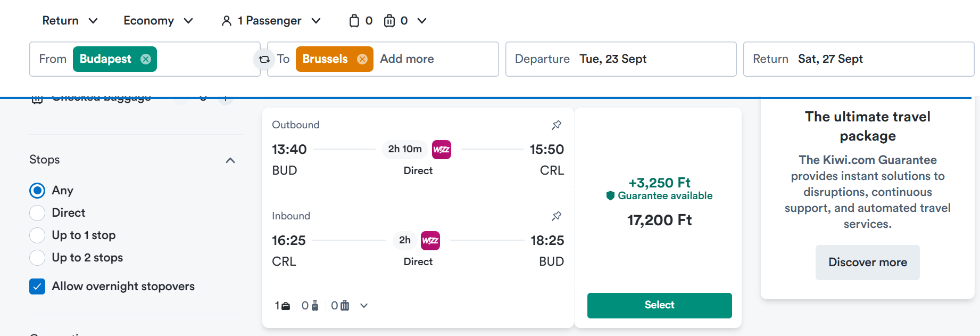Click the passenger icon in the top bar
980x336 pixels.
tap(227, 21)
